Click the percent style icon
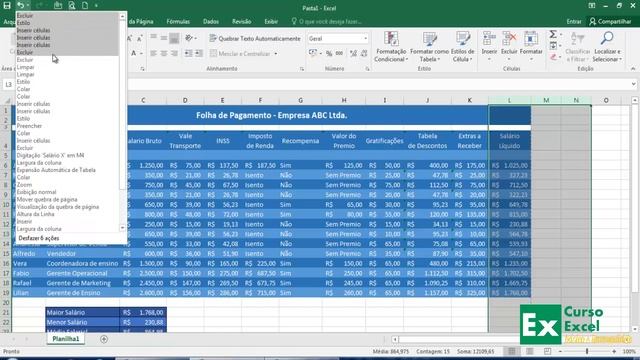Viewport: 640px width, 360px height. click(329, 53)
